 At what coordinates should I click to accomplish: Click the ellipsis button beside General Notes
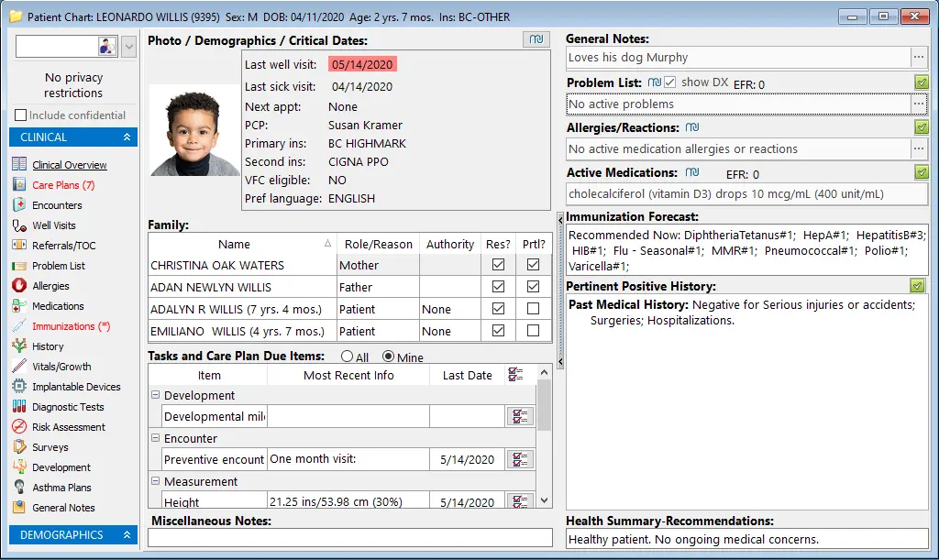pyautogui.click(x=919, y=58)
